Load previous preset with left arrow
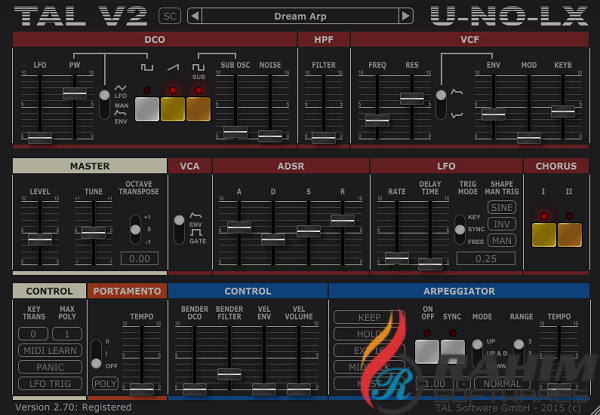 click(195, 16)
